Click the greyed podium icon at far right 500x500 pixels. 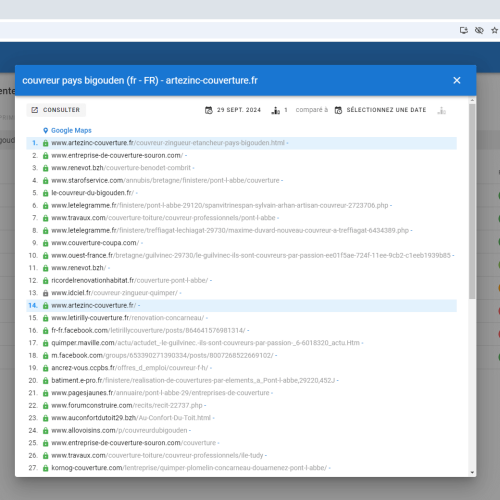click(442, 110)
